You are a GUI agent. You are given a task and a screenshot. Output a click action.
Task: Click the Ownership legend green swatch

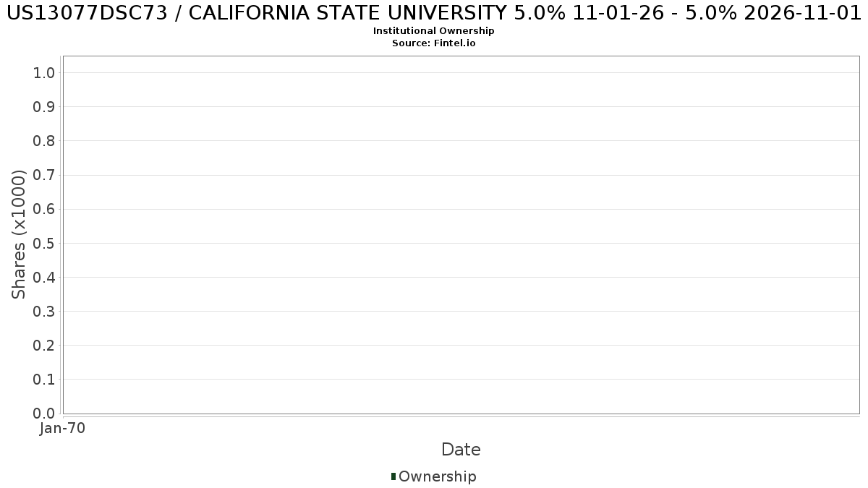tap(393, 476)
